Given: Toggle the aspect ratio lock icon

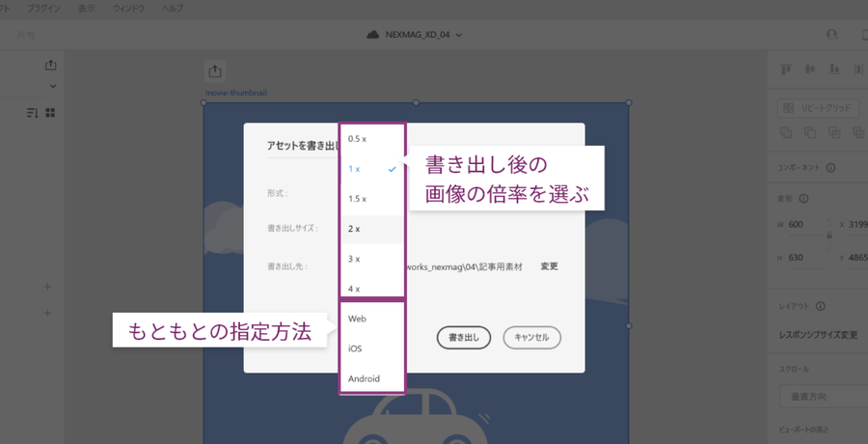Looking at the screenshot, I should (828, 236).
